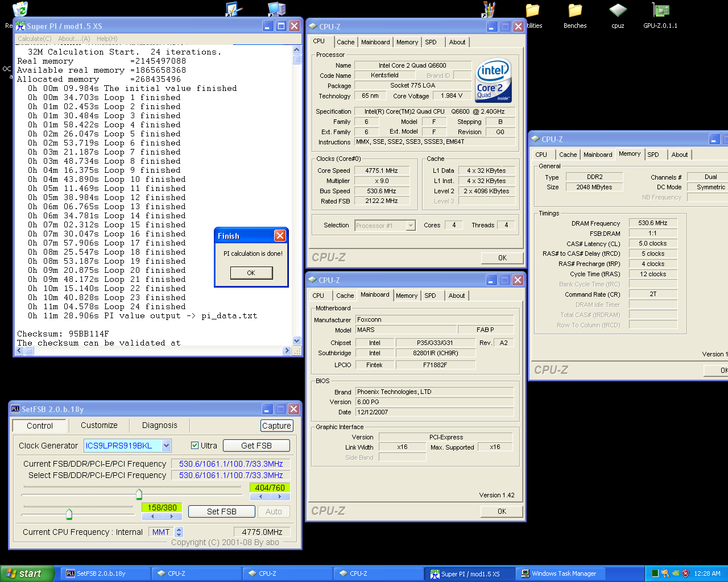This screenshot has height=582, width=728.
Task: Click the 4775.0MHz CPU frequency field
Action: pyautogui.click(x=262, y=532)
